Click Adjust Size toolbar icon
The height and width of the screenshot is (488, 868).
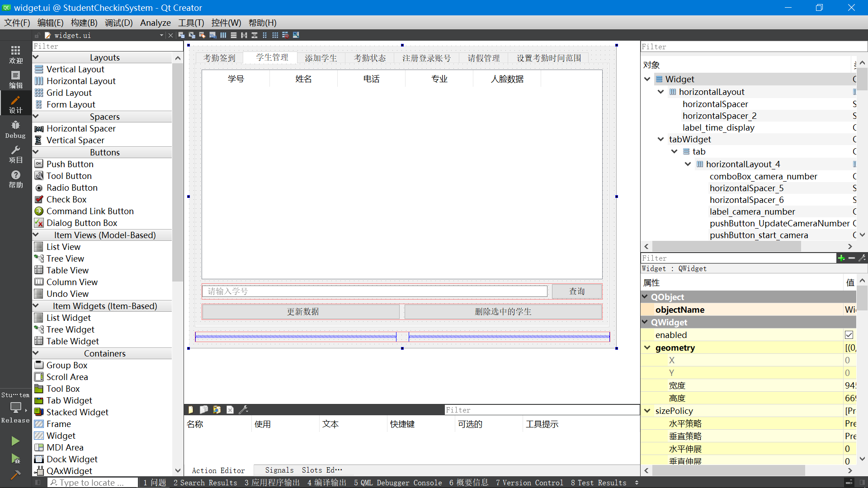click(x=296, y=35)
